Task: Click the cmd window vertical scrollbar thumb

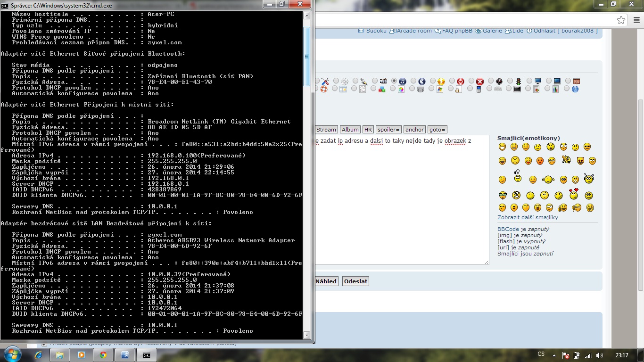Action: pyautogui.click(x=306, y=57)
